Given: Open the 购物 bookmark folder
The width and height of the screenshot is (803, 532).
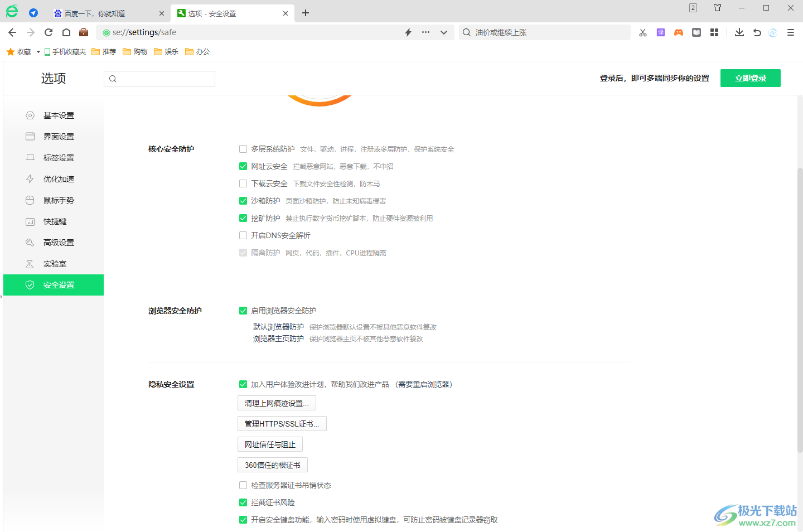Looking at the screenshot, I should point(135,52).
